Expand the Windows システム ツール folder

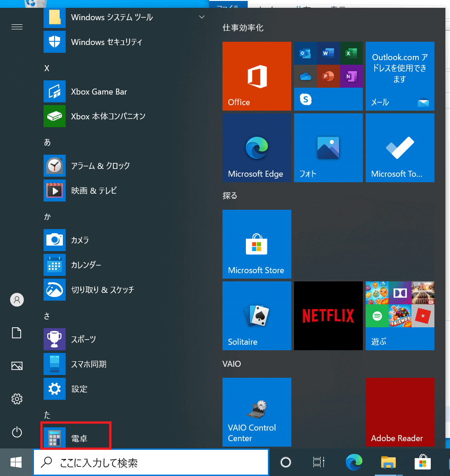(x=124, y=17)
